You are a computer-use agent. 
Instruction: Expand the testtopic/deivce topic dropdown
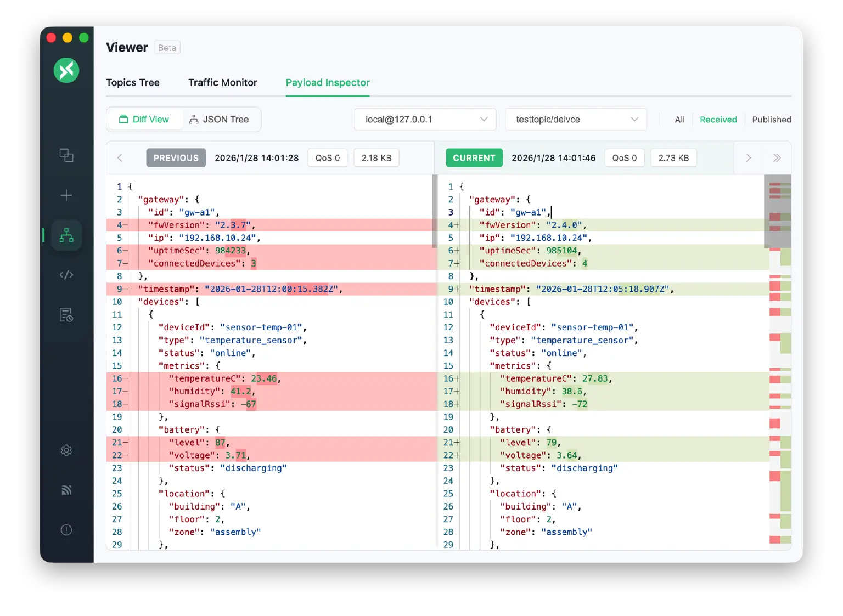point(576,120)
